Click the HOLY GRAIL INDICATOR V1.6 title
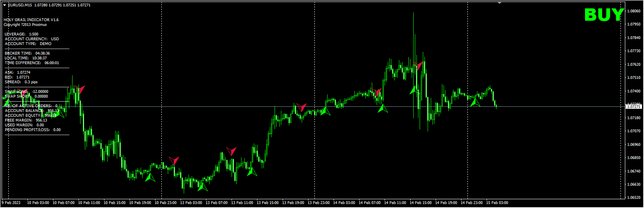 click(x=31, y=20)
